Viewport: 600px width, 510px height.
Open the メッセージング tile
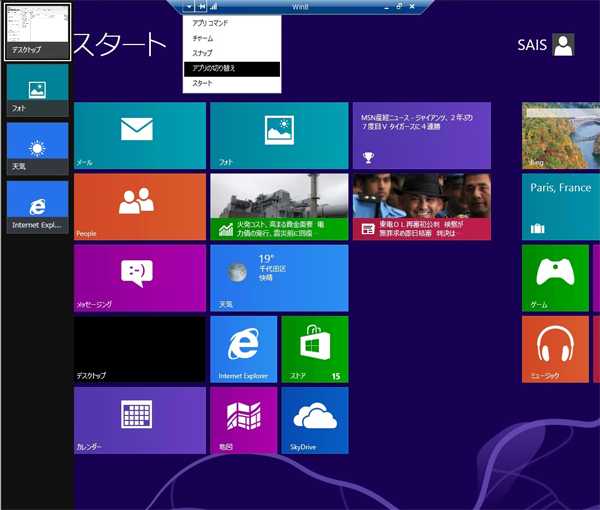[140, 278]
